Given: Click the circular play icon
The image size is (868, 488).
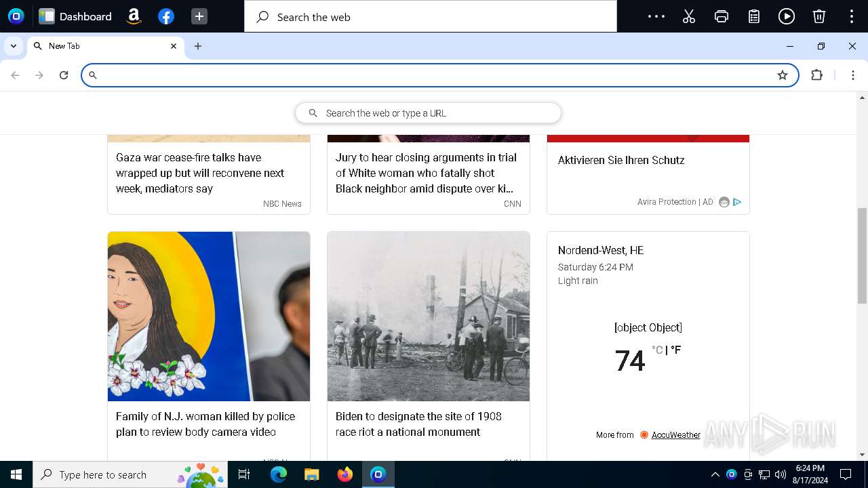Looking at the screenshot, I should [787, 16].
